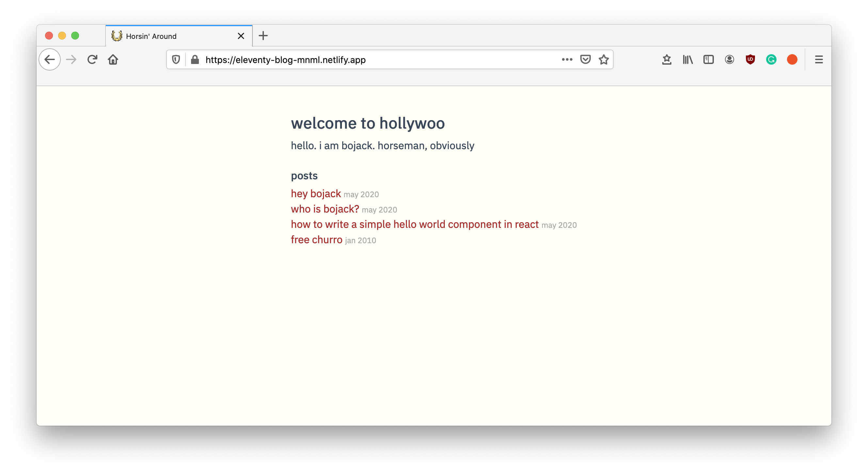868x474 pixels.
Task: Reload the current page
Action: (92, 60)
